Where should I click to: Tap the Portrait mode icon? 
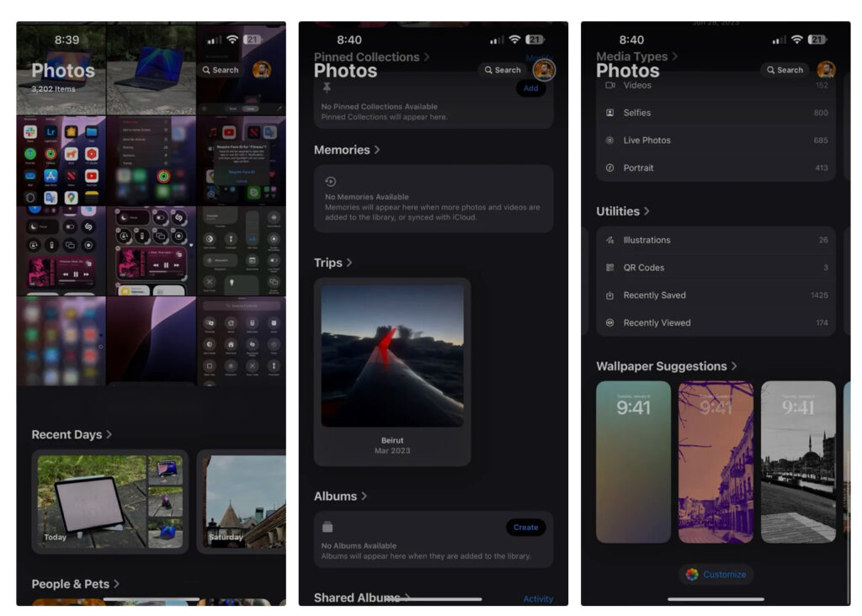[610, 168]
